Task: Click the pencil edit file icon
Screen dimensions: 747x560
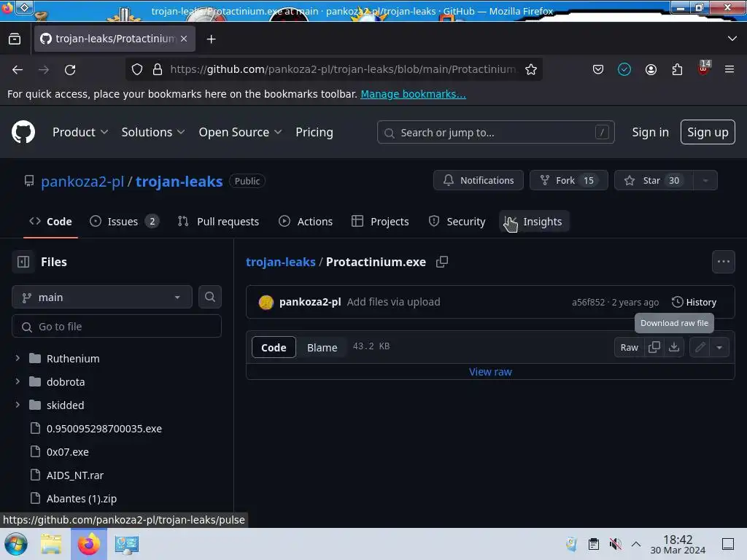Action: point(700,347)
